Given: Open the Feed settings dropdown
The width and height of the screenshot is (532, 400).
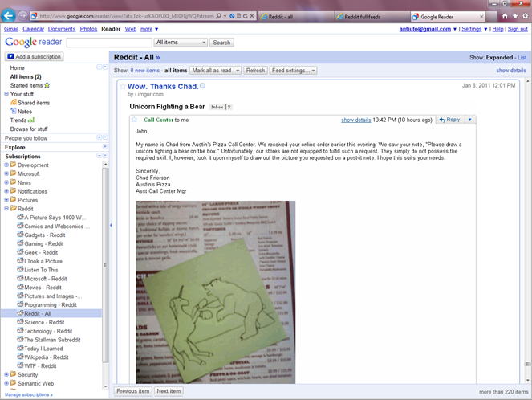Looking at the screenshot, I should tap(294, 71).
